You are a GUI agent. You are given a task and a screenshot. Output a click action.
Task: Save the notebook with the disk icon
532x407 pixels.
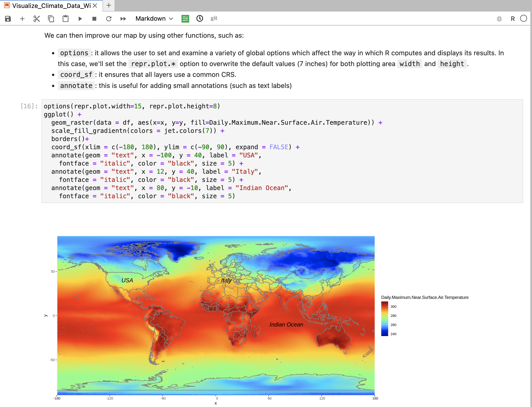[x=8, y=19]
